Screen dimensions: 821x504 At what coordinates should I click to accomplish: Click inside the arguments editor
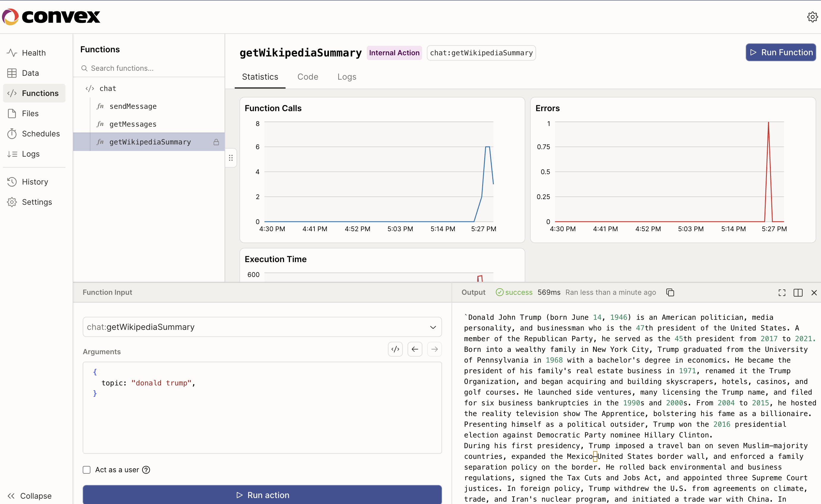pyautogui.click(x=262, y=407)
